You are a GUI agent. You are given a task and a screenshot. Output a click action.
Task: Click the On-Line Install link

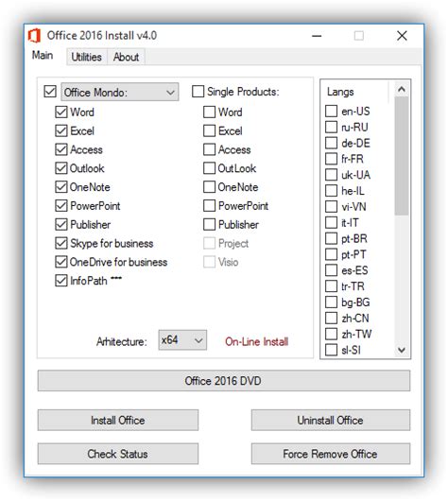tap(256, 341)
